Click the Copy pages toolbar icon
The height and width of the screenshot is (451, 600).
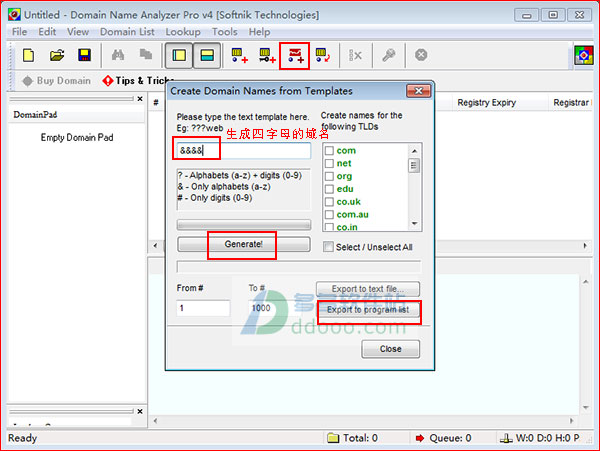coord(146,55)
